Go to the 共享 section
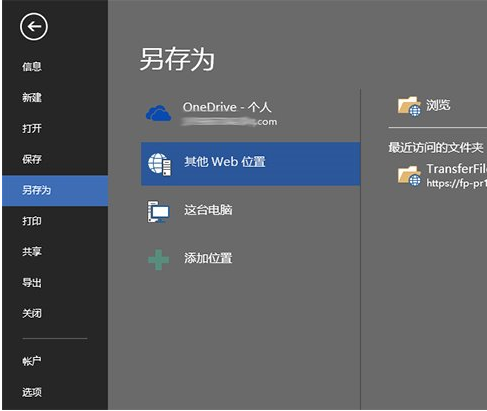 tap(32, 251)
